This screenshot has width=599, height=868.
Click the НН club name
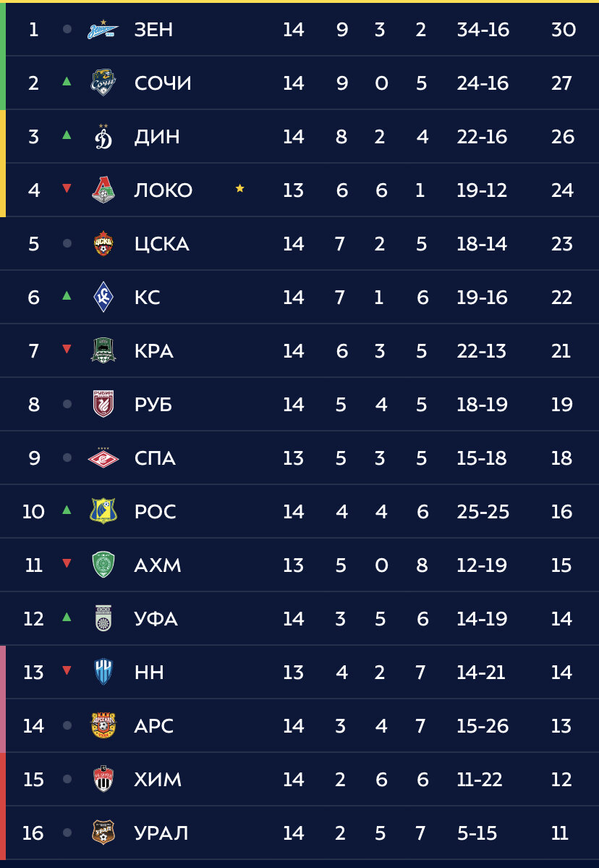(x=149, y=673)
